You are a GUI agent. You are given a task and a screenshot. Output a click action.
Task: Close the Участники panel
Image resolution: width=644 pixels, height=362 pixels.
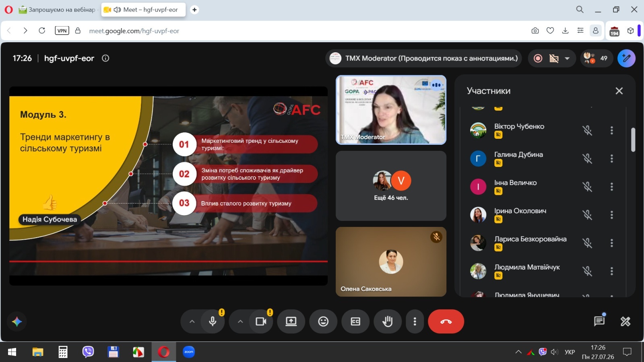click(619, 91)
